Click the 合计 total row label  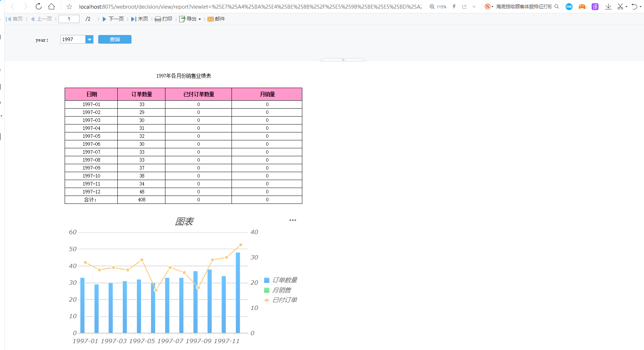click(91, 200)
